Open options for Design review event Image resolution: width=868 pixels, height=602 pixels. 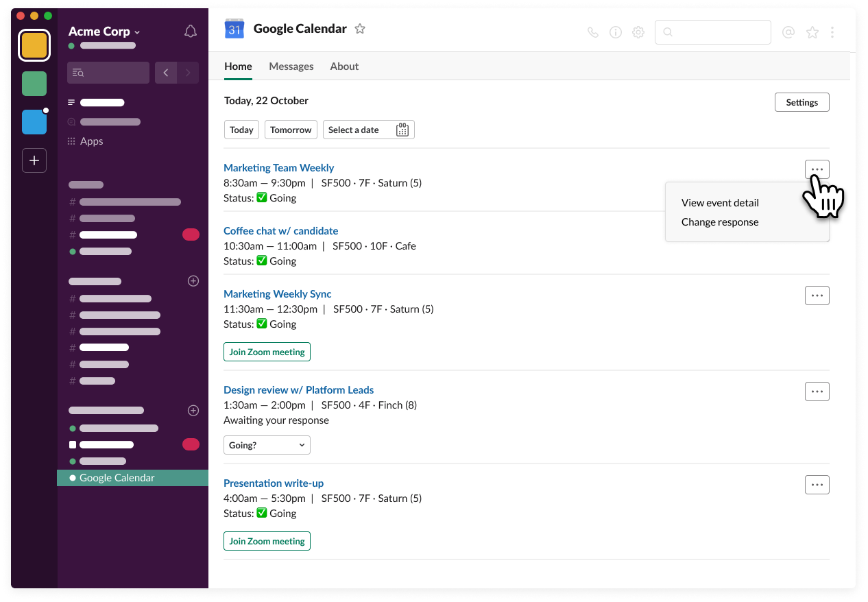(817, 392)
